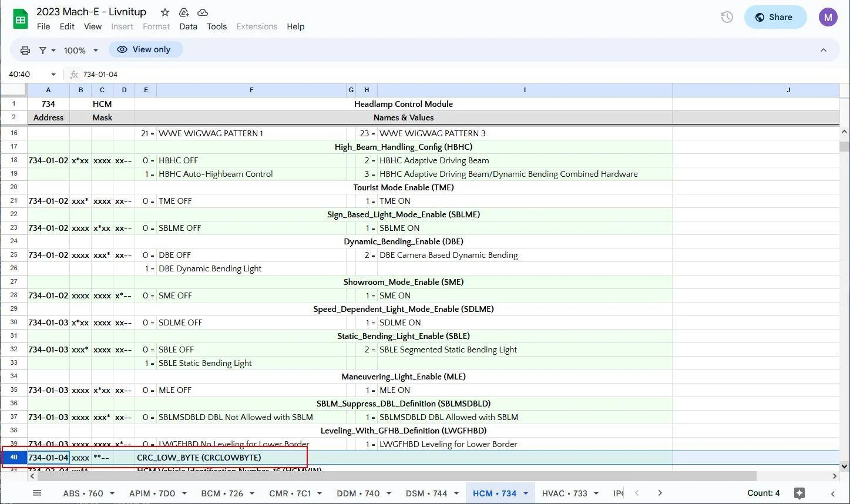Open the Explore star button
The width and height of the screenshot is (850, 504).
coord(799,493)
